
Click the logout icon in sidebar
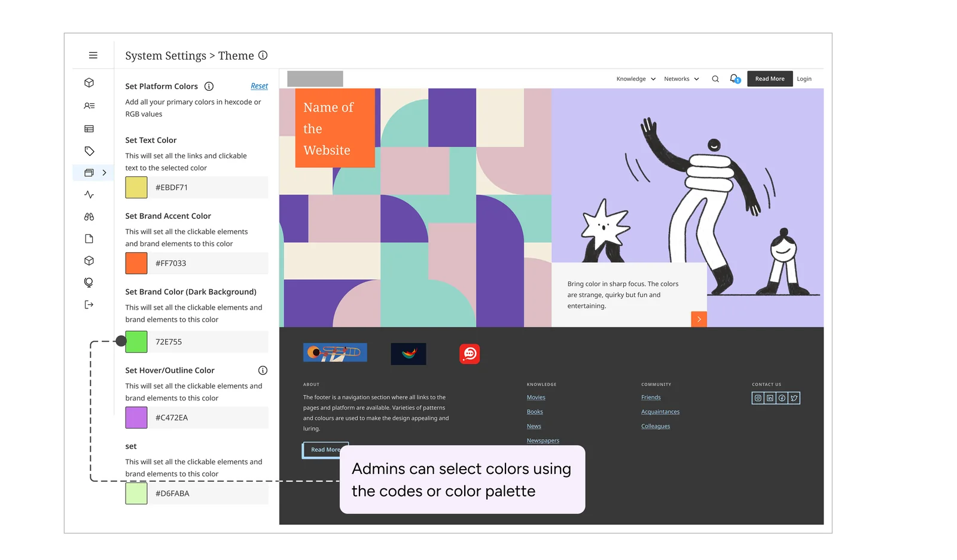point(89,305)
